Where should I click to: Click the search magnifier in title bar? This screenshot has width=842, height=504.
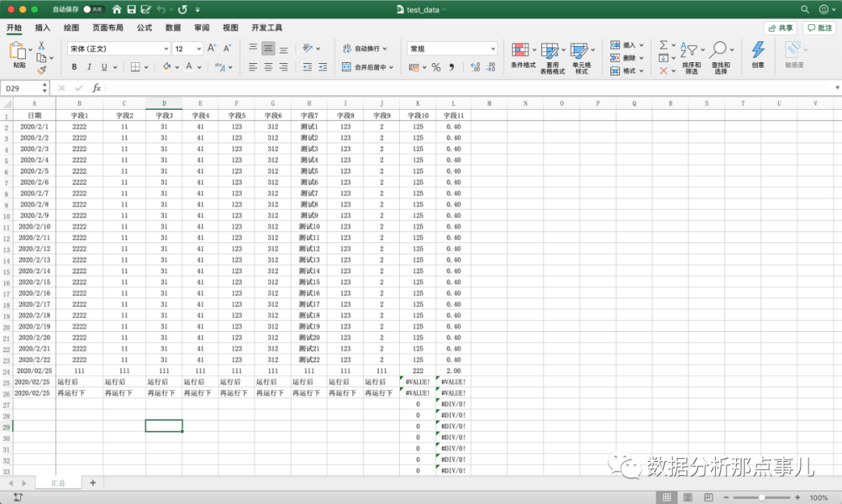805,9
